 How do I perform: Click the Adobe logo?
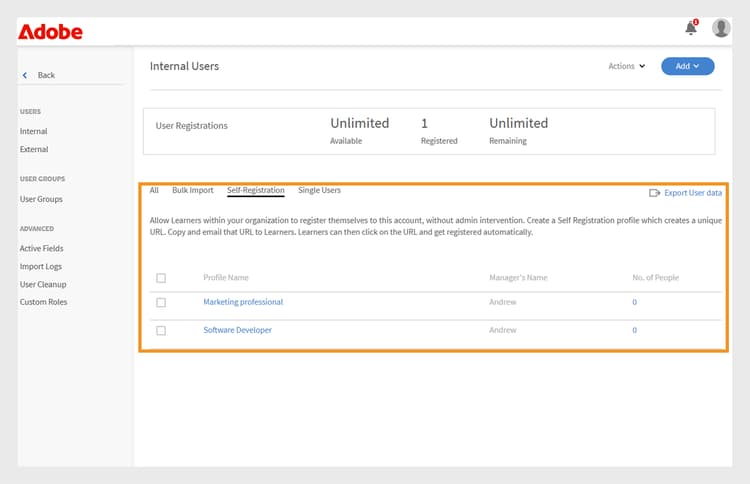[50, 32]
